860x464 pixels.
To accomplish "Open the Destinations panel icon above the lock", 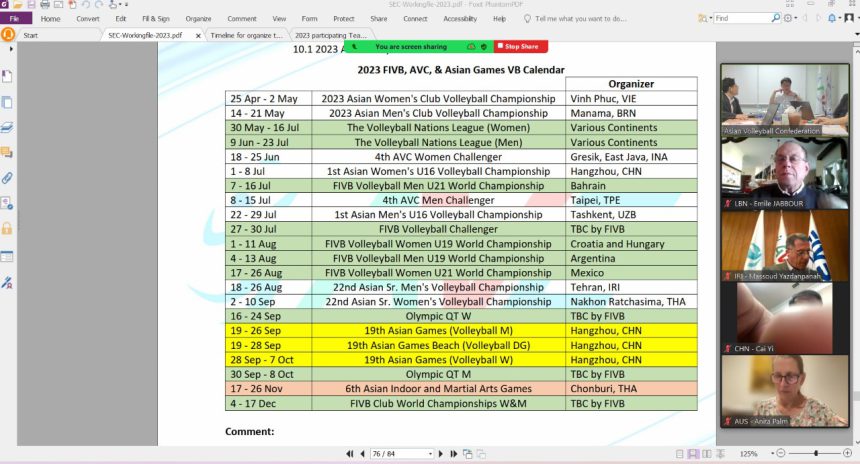I will (x=7, y=203).
